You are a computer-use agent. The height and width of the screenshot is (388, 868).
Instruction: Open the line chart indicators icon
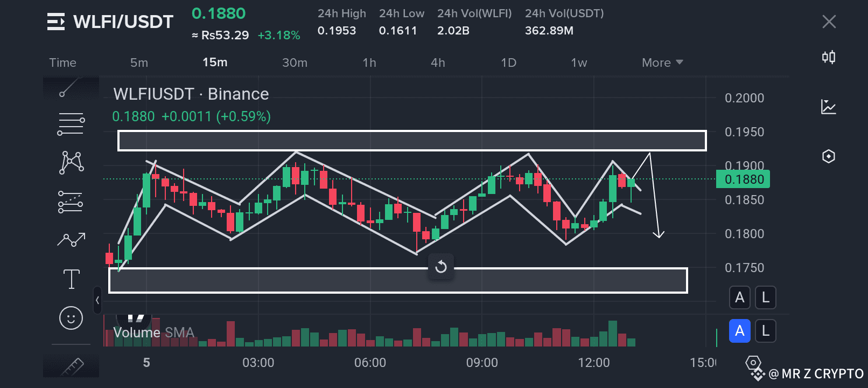(x=829, y=107)
